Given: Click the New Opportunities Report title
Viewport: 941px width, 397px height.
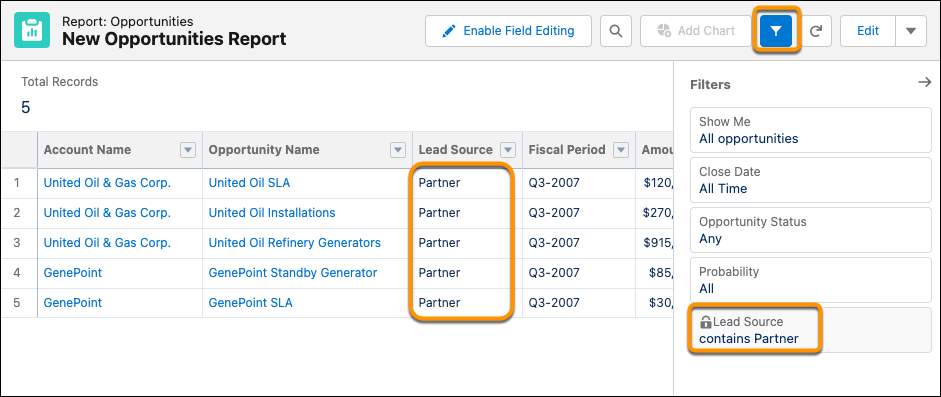Looking at the screenshot, I should [x=174, y=40].
